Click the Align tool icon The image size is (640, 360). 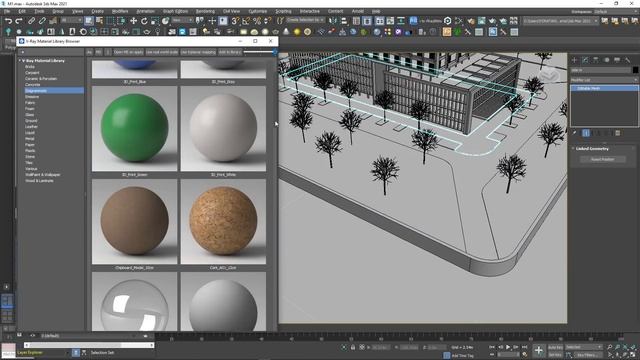(344, 21)
